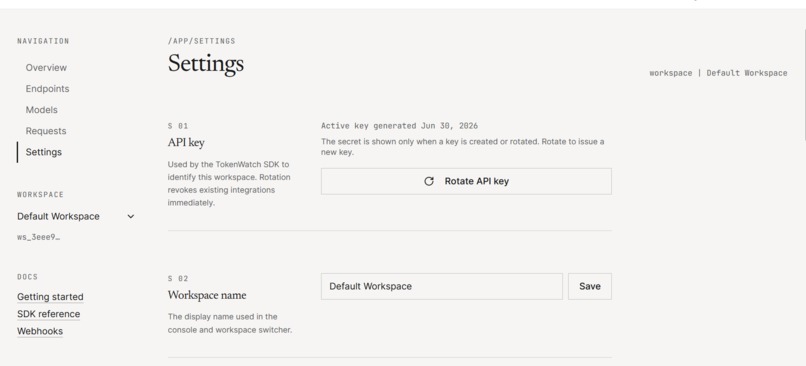
Task: Open the Overview navigation page
Action: point(46,67)
